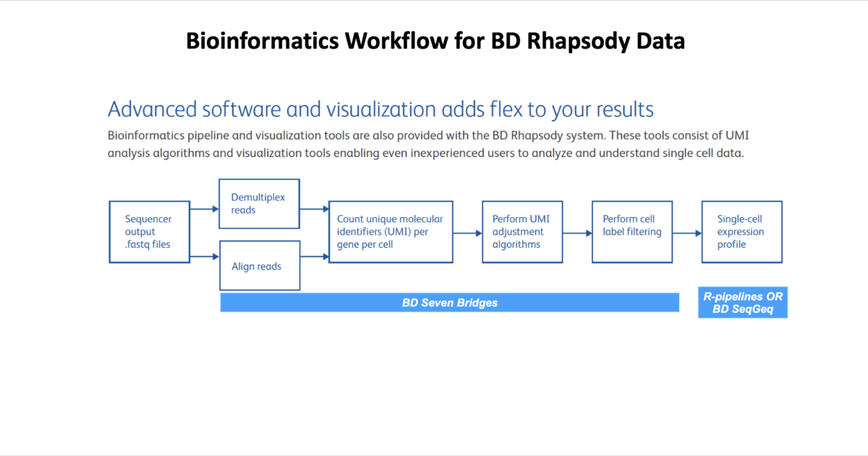The width and height of the screenshot is (868, 456).
Task: Click the arrow entering Single-cell expression profile
Action: [686, 232]
